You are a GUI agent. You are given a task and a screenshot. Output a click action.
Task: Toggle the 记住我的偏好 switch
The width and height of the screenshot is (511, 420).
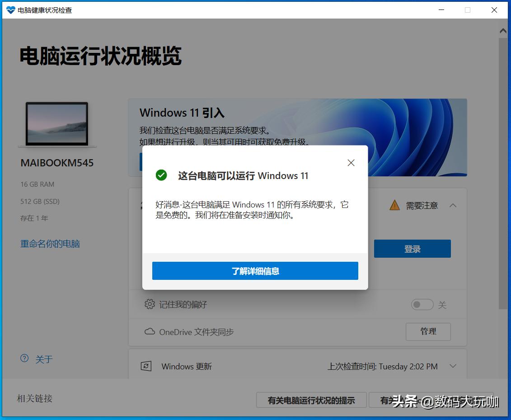[422, 305]
